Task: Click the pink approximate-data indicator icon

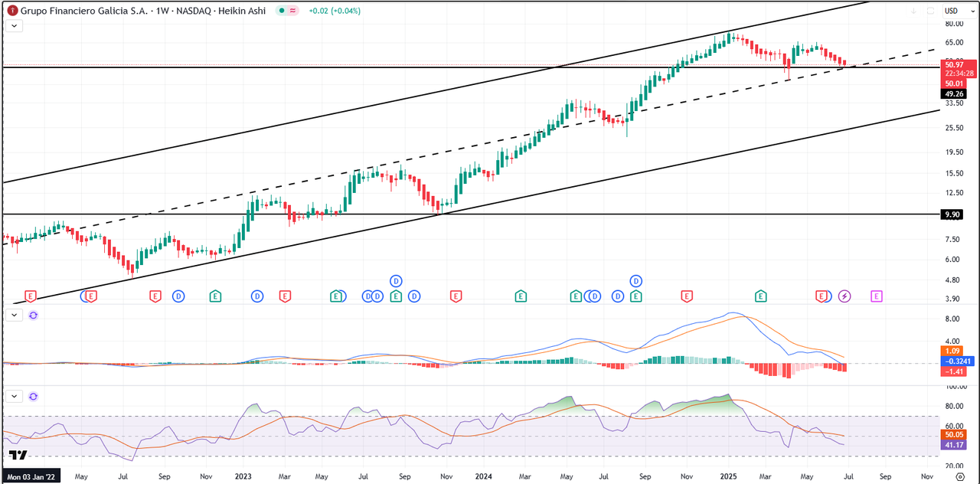Action: click(x=293, y=11)
